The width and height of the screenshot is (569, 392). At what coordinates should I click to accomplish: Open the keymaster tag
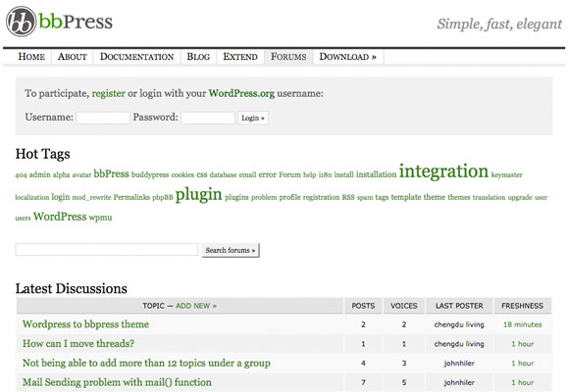tap(507, 174)
